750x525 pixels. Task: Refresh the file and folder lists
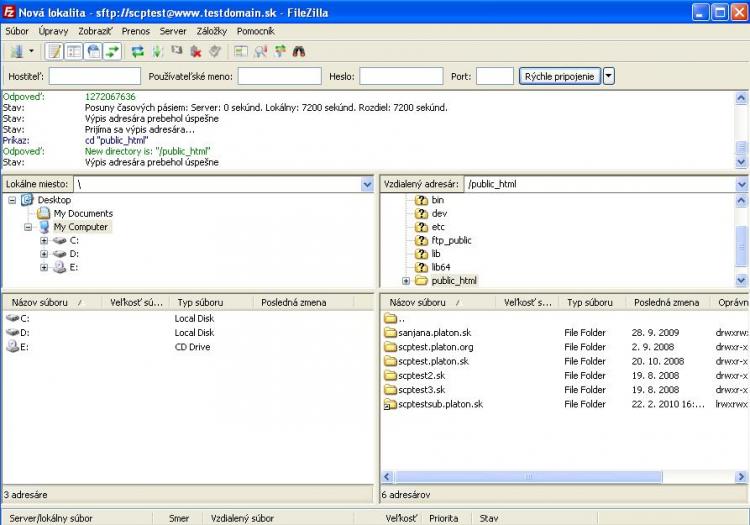138,51
